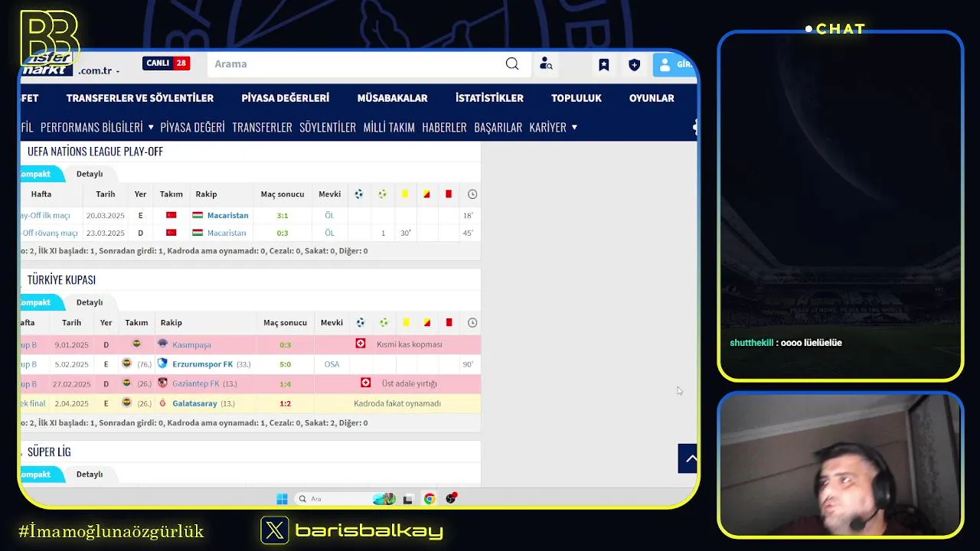Click assists icon in Nations League table header
Screen dimensions: 980x551
click(382, 194)
